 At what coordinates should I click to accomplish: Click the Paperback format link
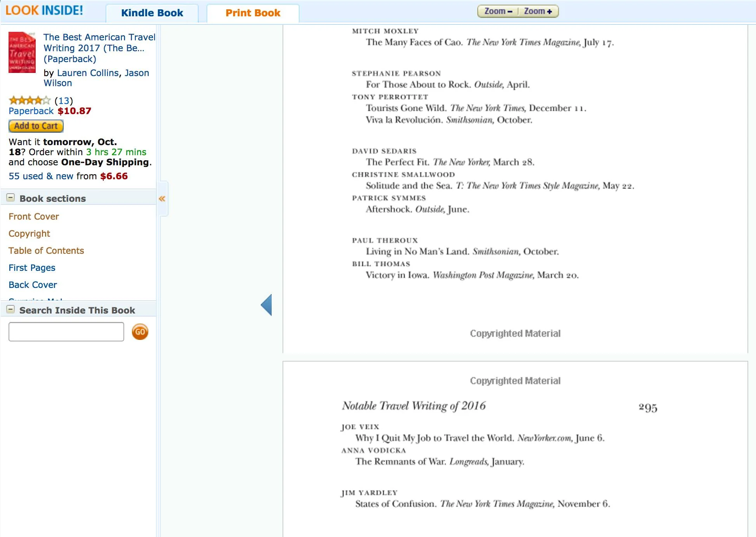(x=31, y=111)
